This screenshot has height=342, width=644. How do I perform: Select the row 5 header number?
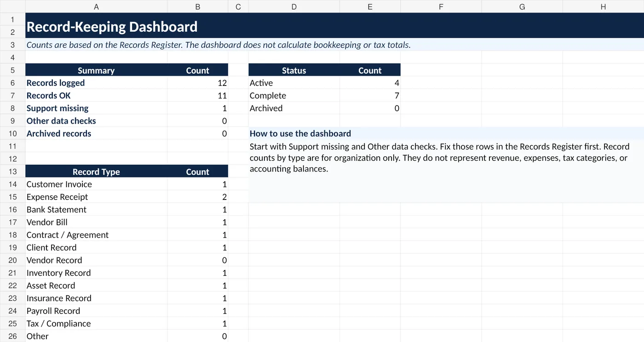click(x=12, y=70)
